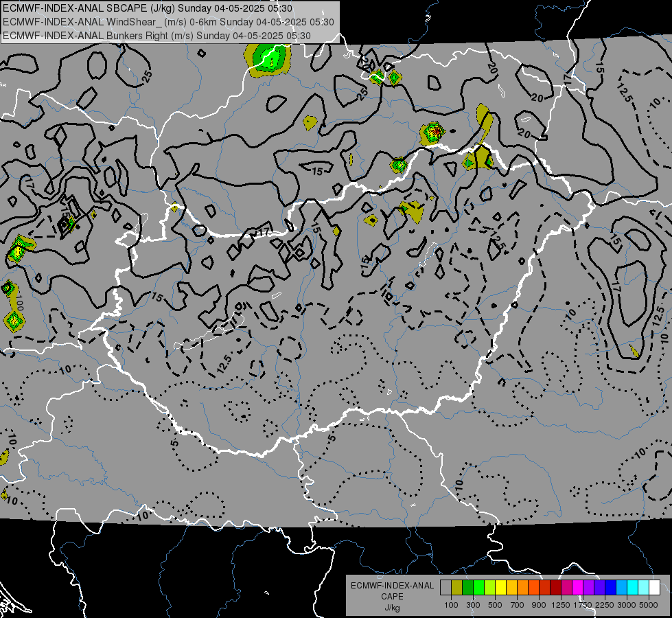Pick the pure yellow legend swatch
Screen dimensions: 672x618
tap(500, 587)
